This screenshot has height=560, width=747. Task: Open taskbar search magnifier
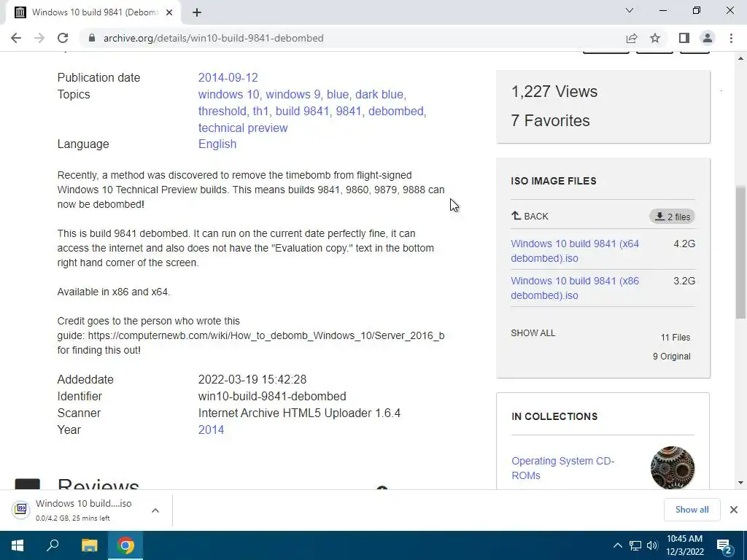53,545
